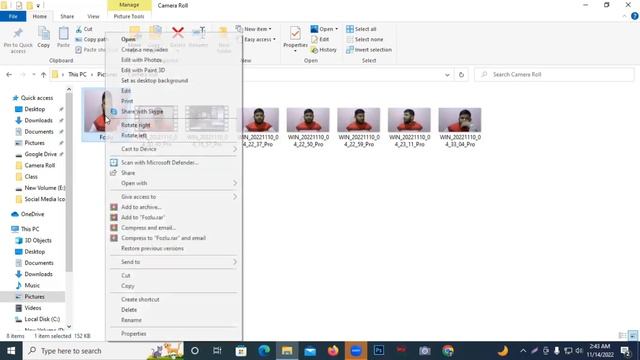Click the ribbon Edit button in Open group
The width and height of the screenshot is (640, 360).
tap(320, 39)
